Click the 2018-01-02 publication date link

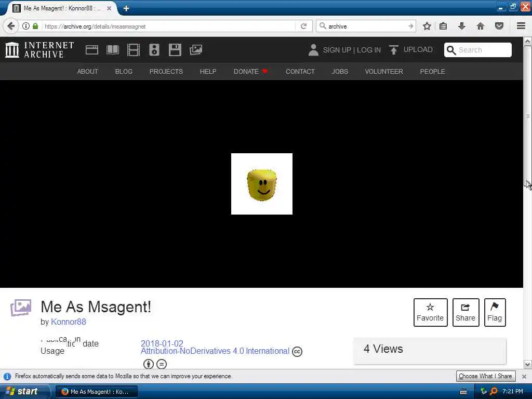pos(162,343)
